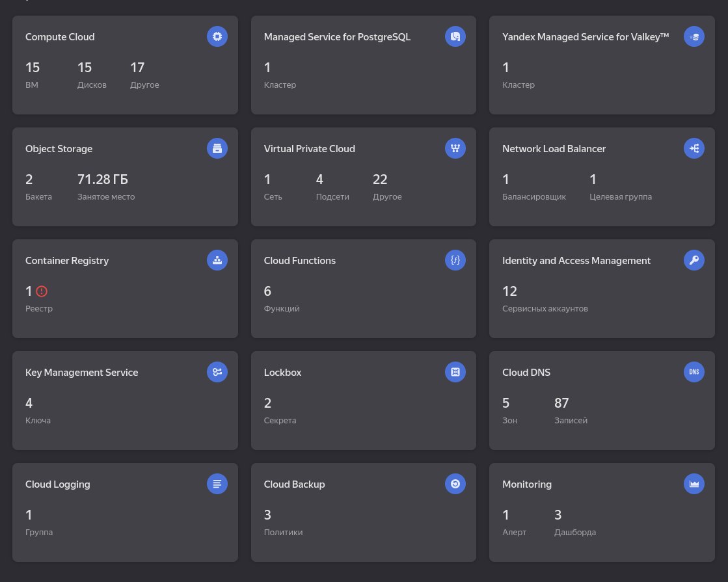Click the Object Storage drawer icon
728x582 pixels.
point(217,148)
